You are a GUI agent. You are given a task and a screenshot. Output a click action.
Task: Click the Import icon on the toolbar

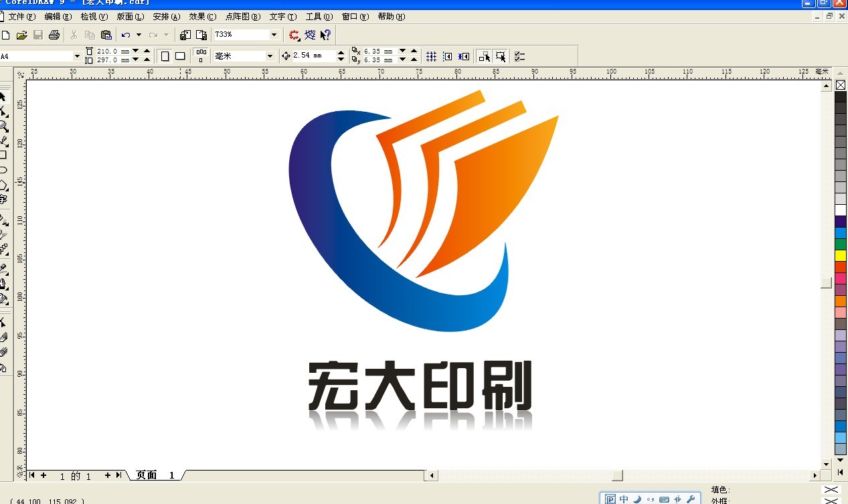(x=185, y=35)
